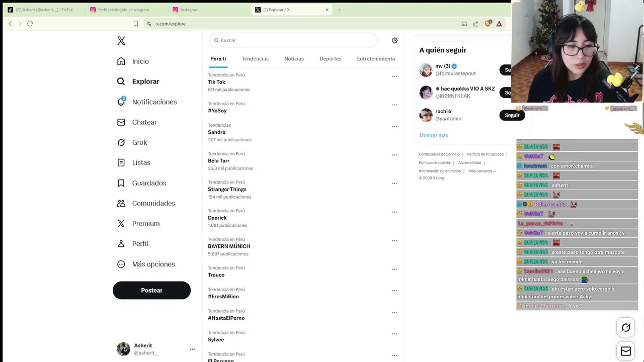Open more options for Tik Tok trend
Screen dimensions: 644x362
394,76
